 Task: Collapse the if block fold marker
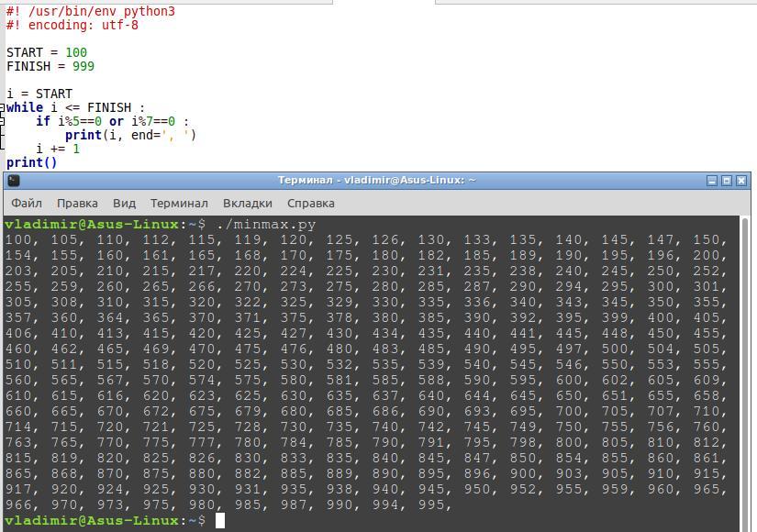click(3, 121)
